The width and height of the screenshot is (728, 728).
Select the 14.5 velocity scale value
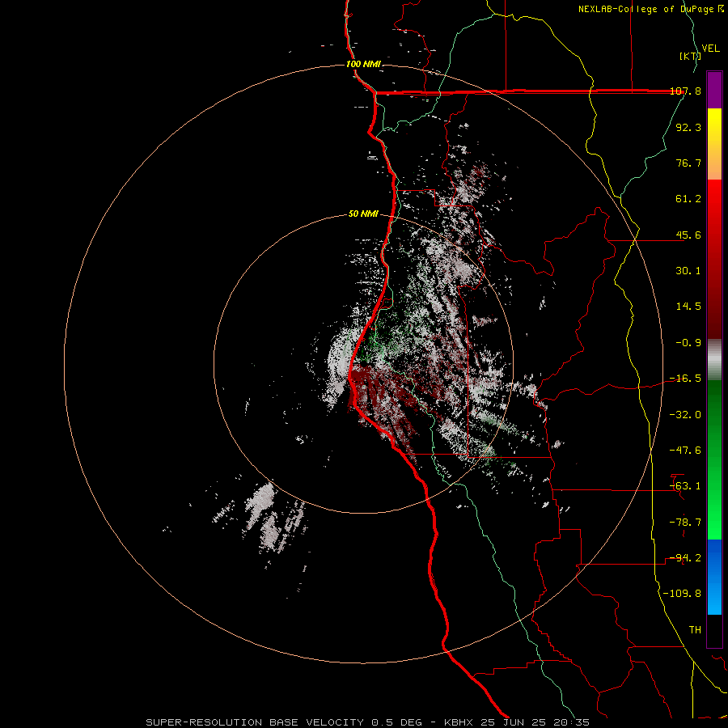click(688, 307)
